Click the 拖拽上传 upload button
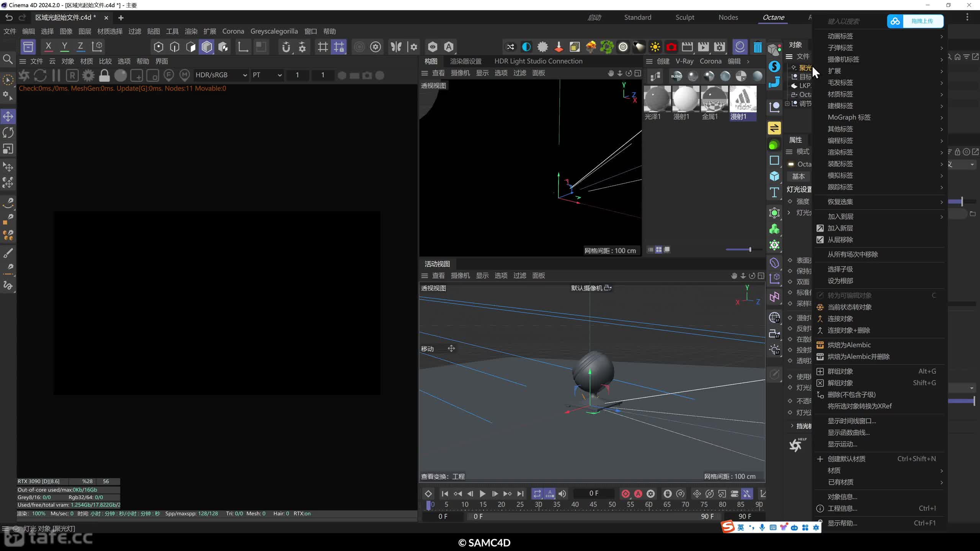The width and height of the screenshot is (980, 551). click(x=922, y=21)
